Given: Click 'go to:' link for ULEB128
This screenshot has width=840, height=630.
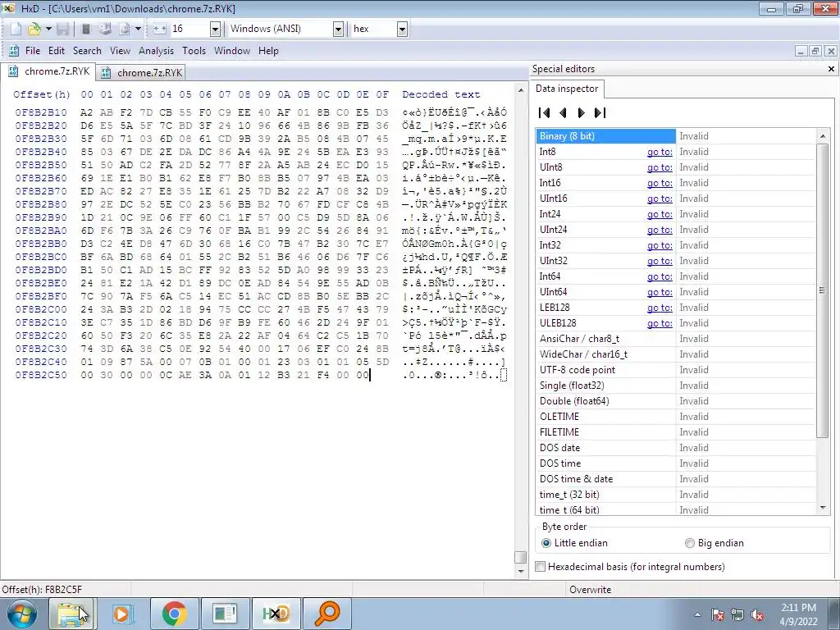Looking at the screenshot, I should 660,323.
